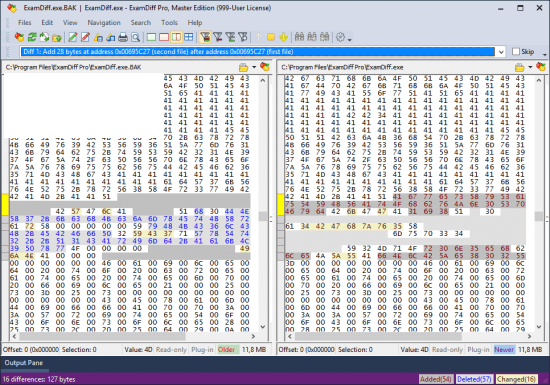Click left pane horizontal scrollbar right arrow
550x385 pixels.
click(x=253, y=336)
